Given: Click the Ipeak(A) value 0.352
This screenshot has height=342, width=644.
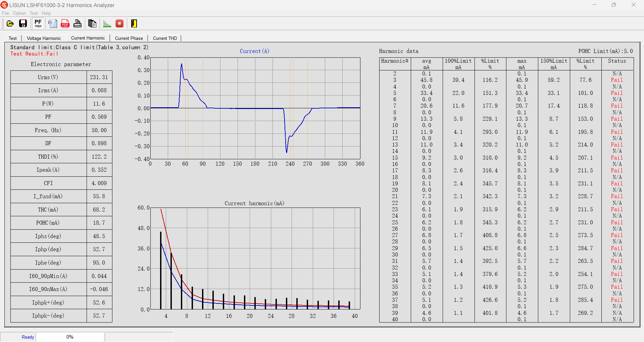Looking at the screenshot, I should (99, 170).
